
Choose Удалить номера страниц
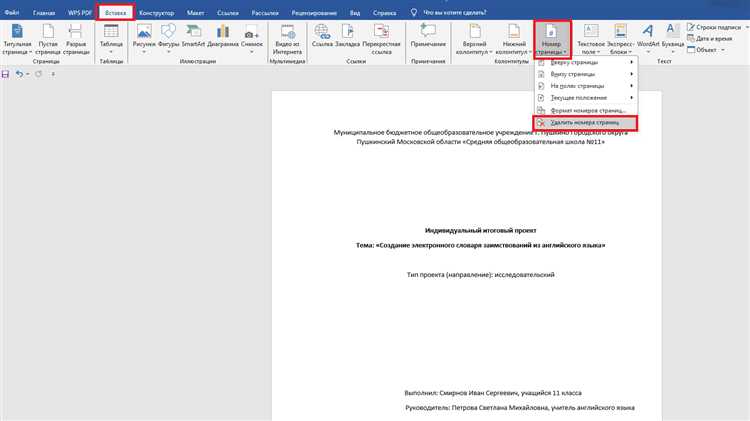[585, 123]
